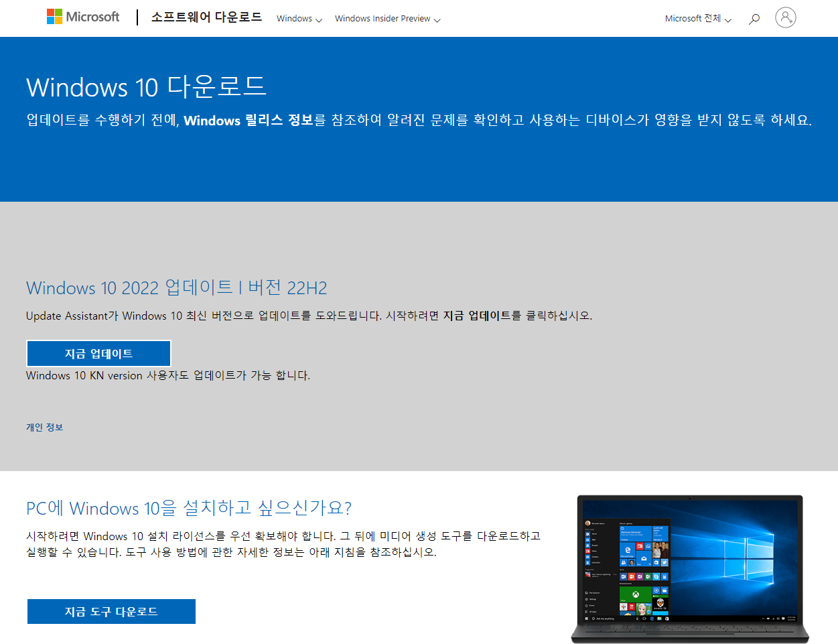Open 소프트웨어 다운로드 home link

(206, 17)
